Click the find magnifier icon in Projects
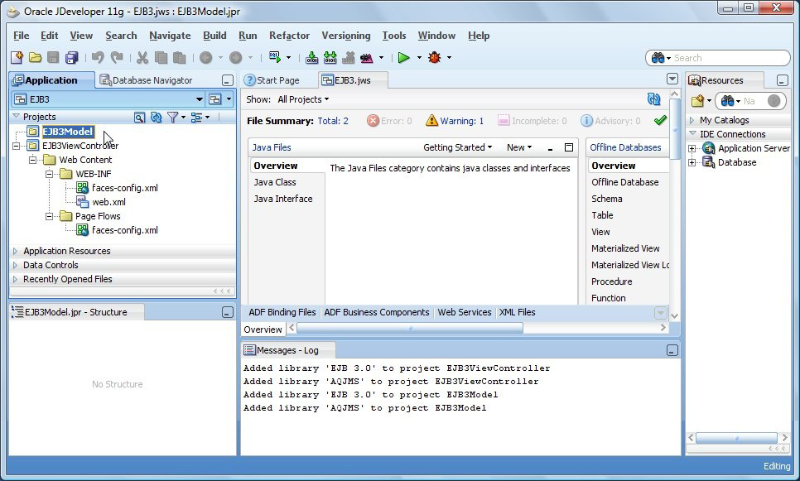 click(139, 117)
